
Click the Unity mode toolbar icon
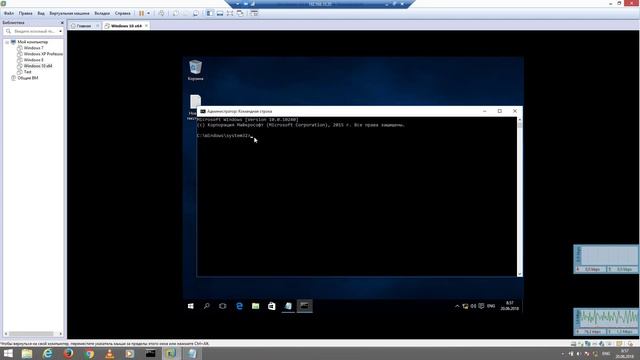coord(240,13)
